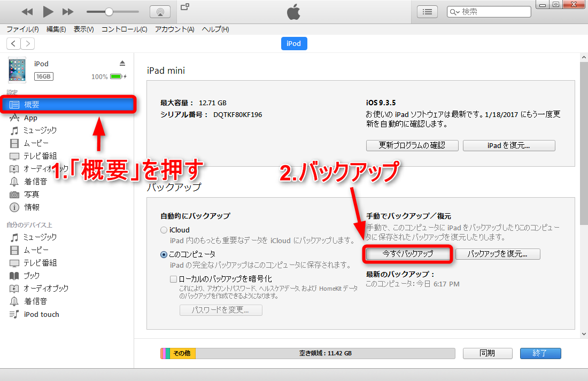This screenshot has width=588, height=381.
Task: Click the scrollbar up arrow
Action: coord(584,57)
